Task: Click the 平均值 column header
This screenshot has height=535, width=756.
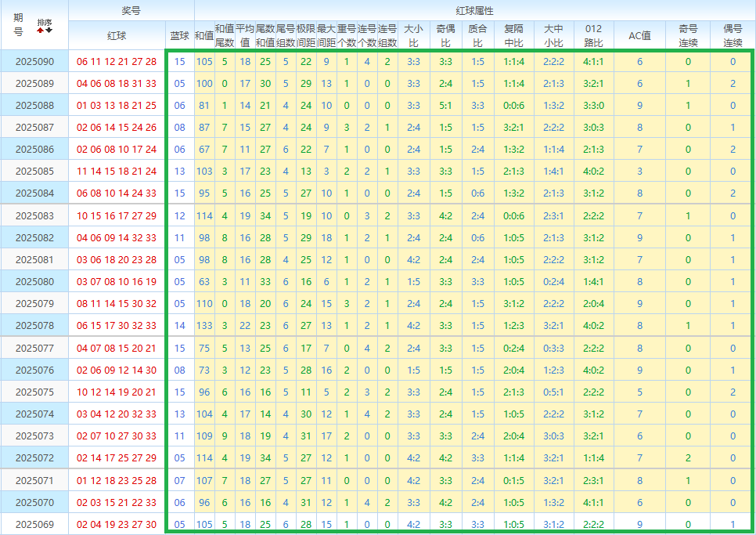Action: pos(245,35)
